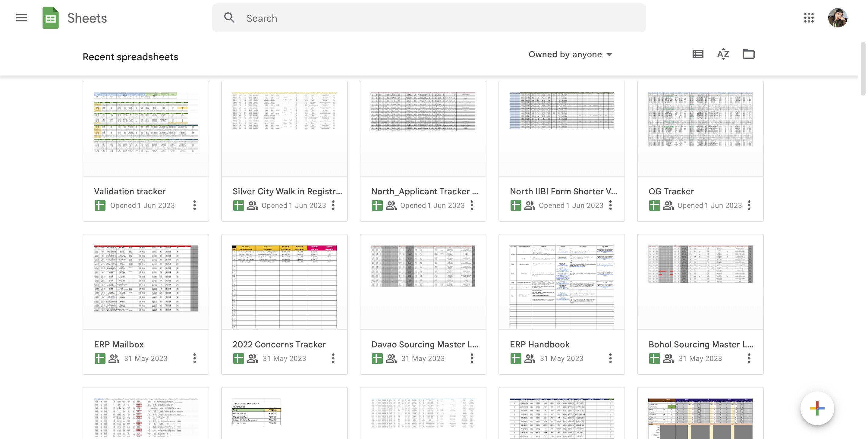
Task: Open more options for Validation tracker
Action: point(194,205)
